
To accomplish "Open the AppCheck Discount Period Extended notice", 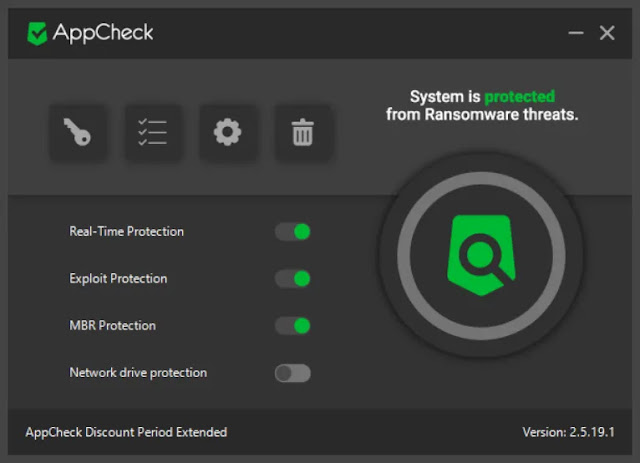I will pos(126,432).
